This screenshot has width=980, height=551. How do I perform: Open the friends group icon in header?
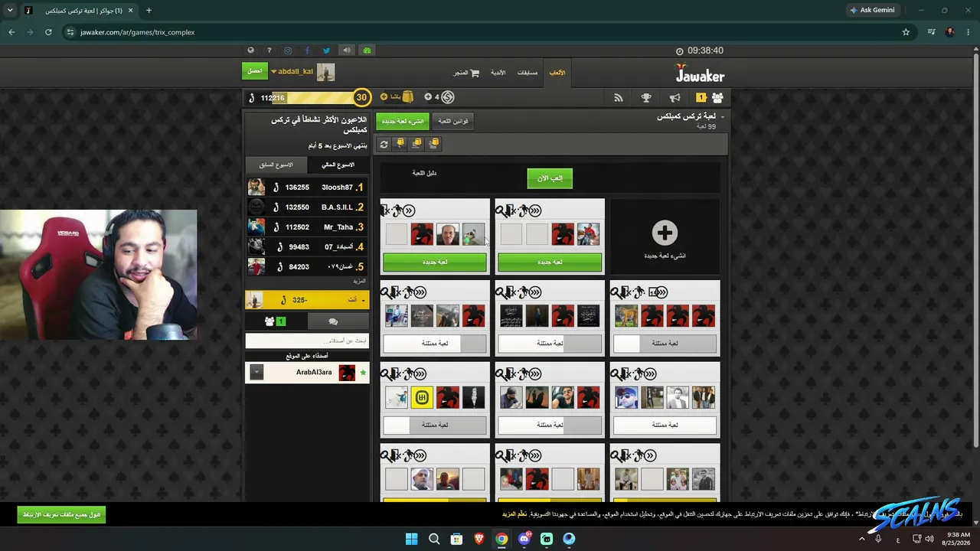tap(717, 97)
